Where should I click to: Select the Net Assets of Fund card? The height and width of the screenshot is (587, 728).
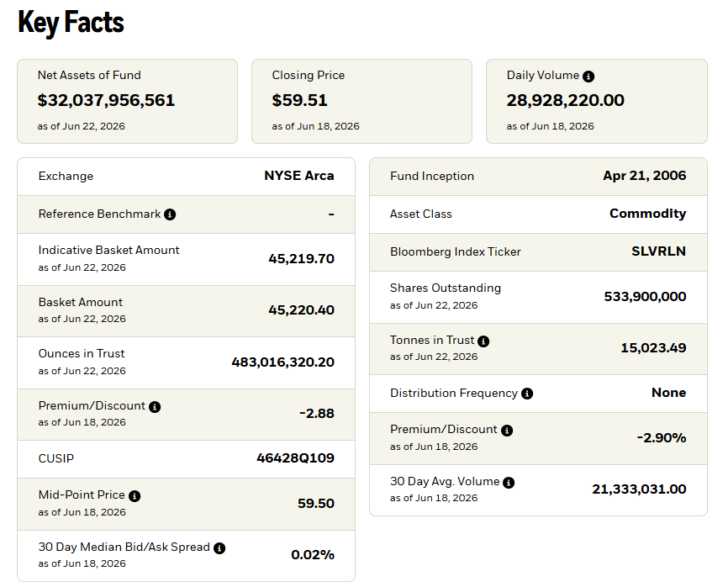127,101
